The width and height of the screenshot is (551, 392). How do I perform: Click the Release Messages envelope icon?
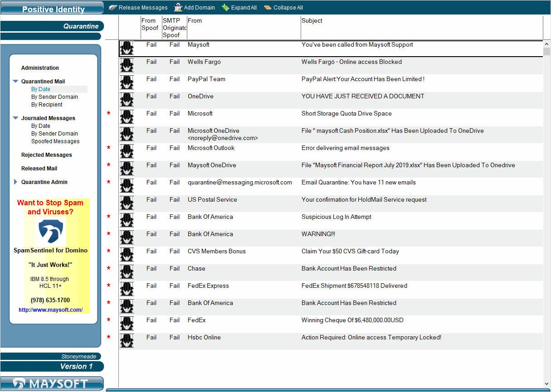(x=113, y=7)
